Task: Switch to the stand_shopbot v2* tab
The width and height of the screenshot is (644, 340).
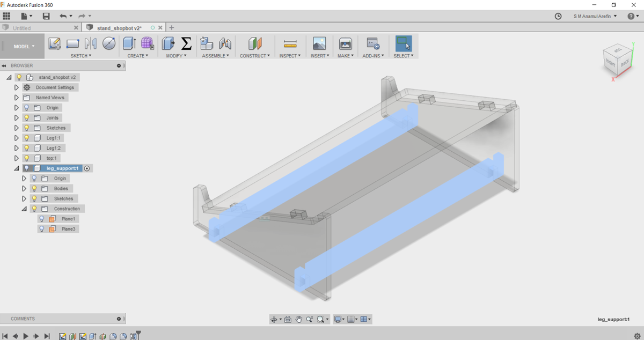Action: (x=119, y=28)
